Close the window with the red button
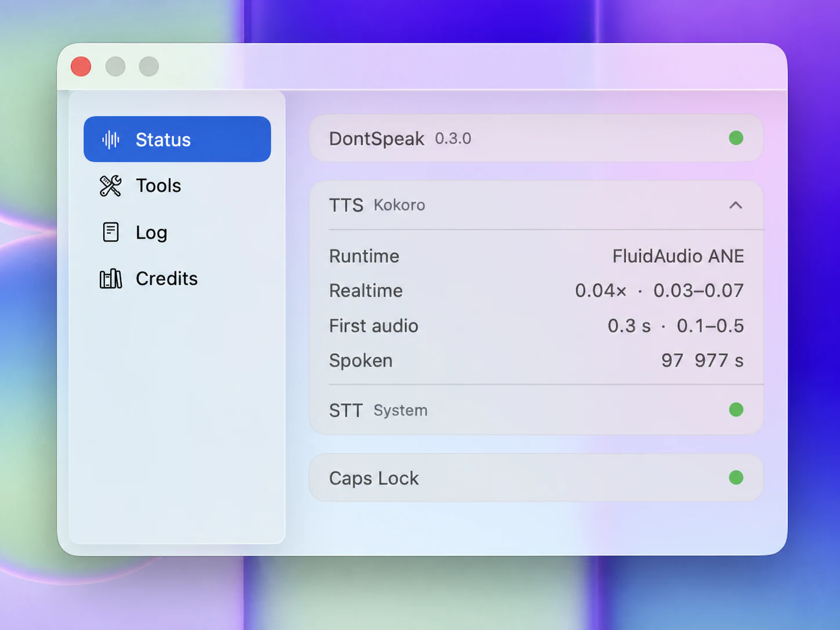This screenshot has width=840, height=630. 81,66
